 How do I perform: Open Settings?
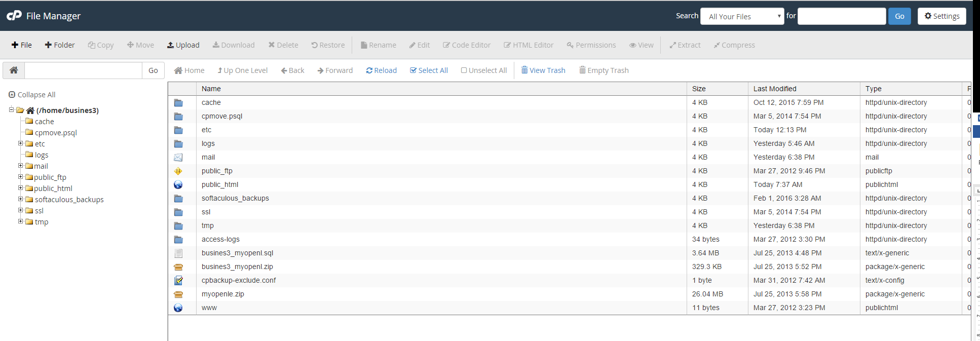click(942, 16)
